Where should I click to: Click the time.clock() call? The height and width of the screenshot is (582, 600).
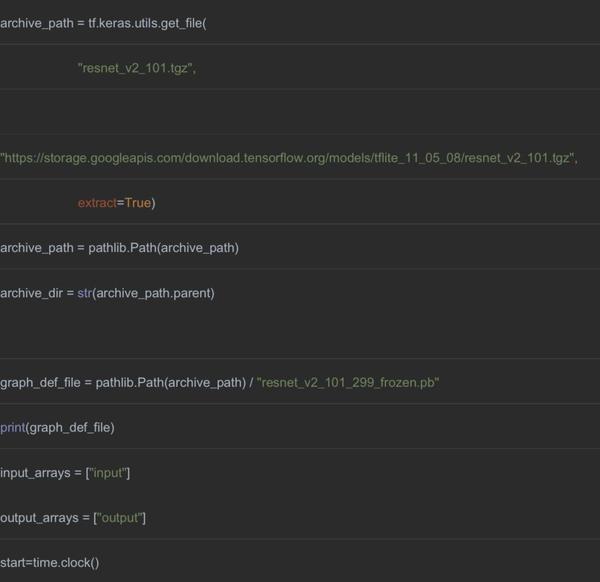pos(67,563)
